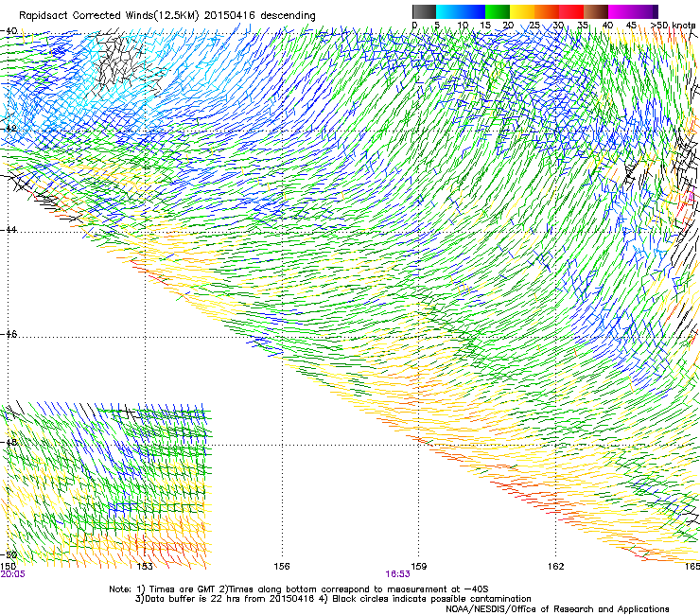Image resolution: width=700 pixels, height=615 pixels.
Task: Click the NOAA/NESDIS credit text
Action: (x=557, y=609)
